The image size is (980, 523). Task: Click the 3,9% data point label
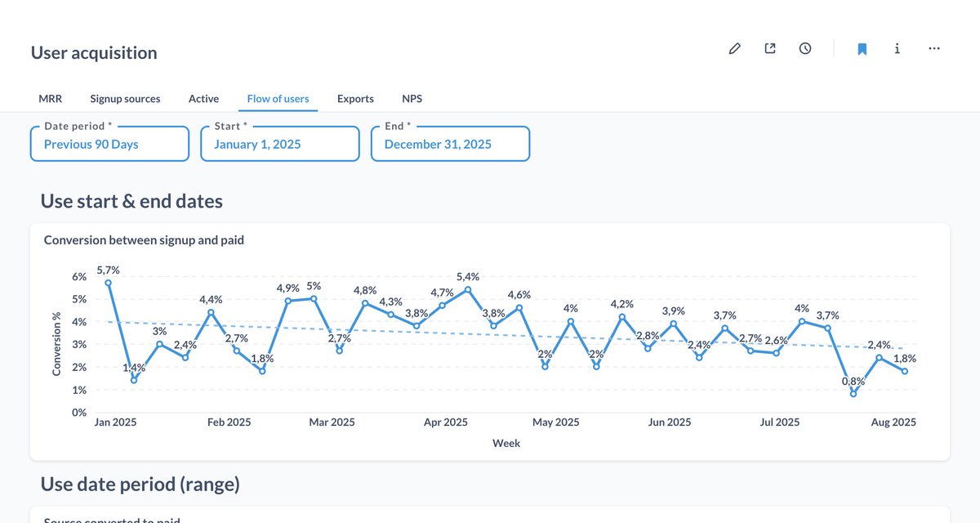coord(673,311)
